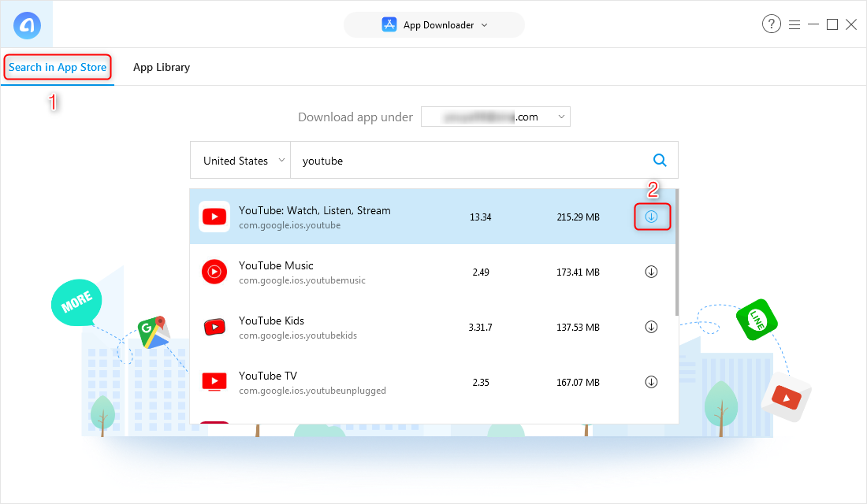Download the YouTube Music app
The width and height of the screenshot is (867, 504).
(651, 272)
